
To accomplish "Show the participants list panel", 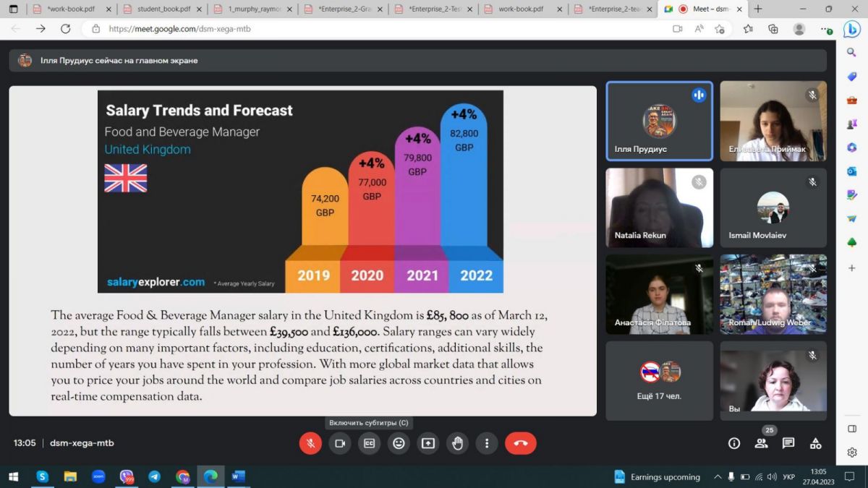I will pos(761,443).
